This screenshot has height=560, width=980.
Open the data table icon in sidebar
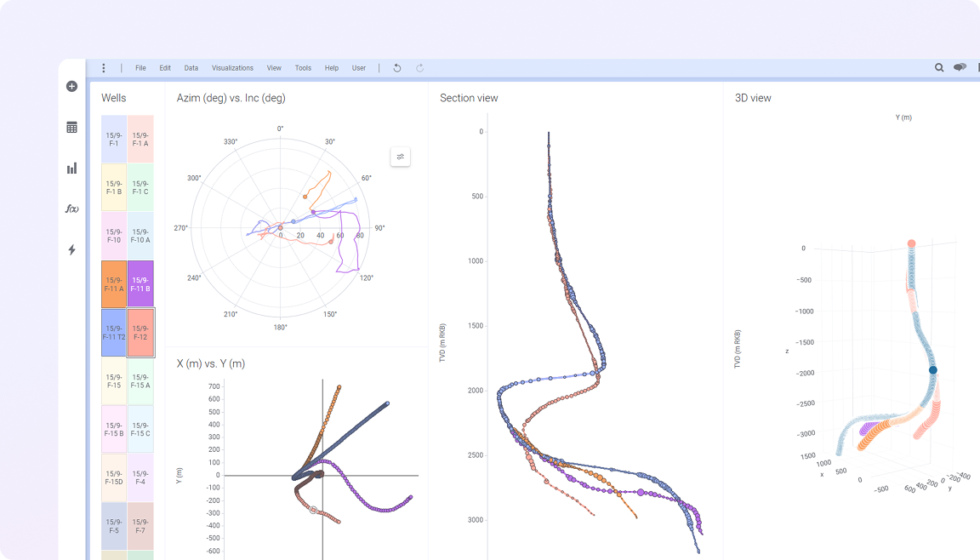click(71, 128)
